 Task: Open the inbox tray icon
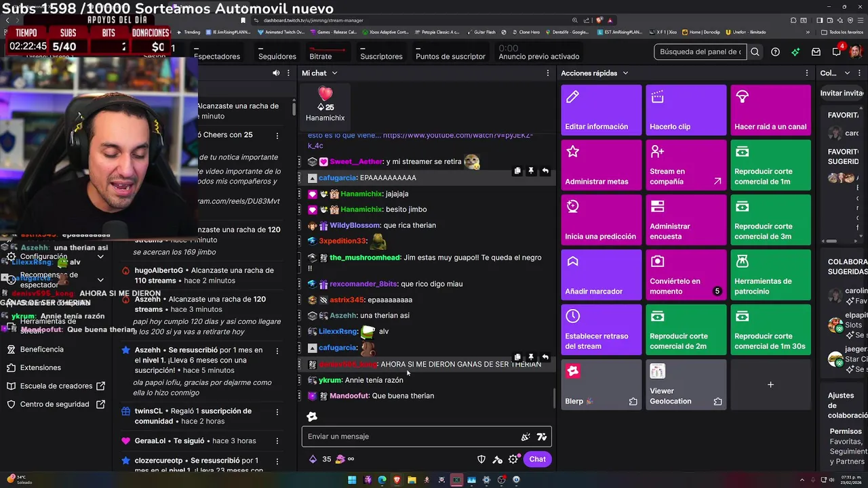[x=816, y=52]
